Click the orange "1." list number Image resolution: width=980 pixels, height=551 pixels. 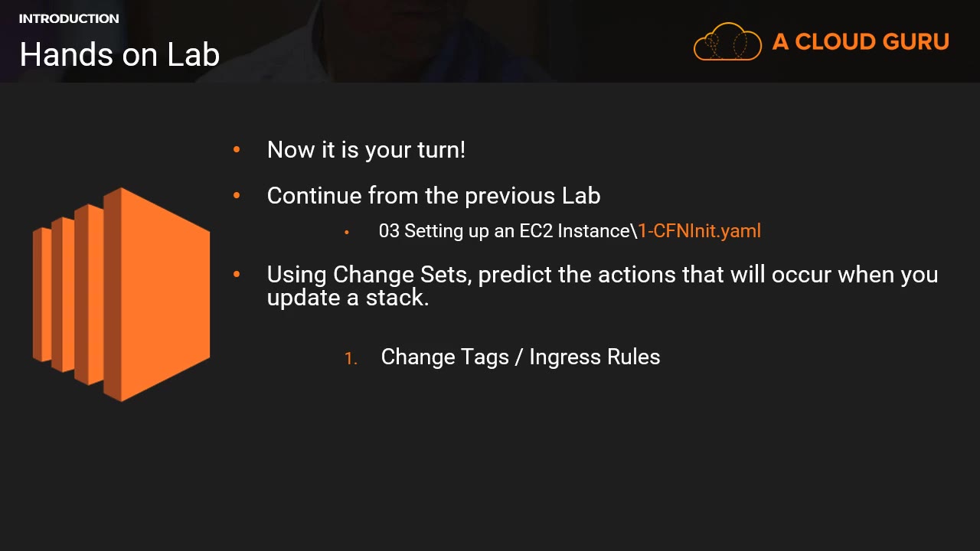click(x=351, y=358)
